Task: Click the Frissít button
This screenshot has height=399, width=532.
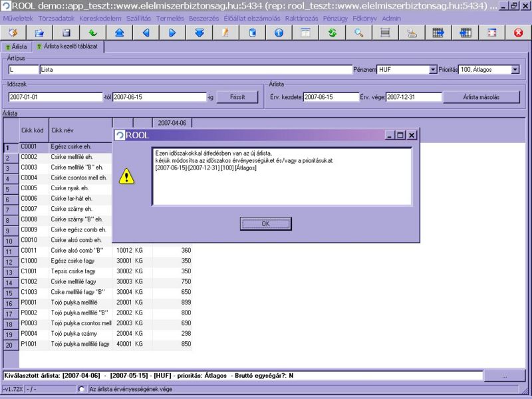Action: pos(237,96)
